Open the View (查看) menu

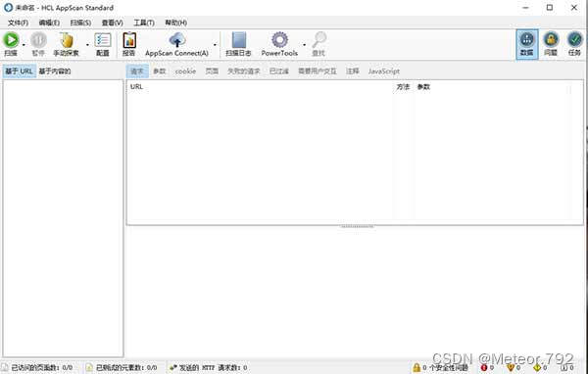click(x=112, y=23)
